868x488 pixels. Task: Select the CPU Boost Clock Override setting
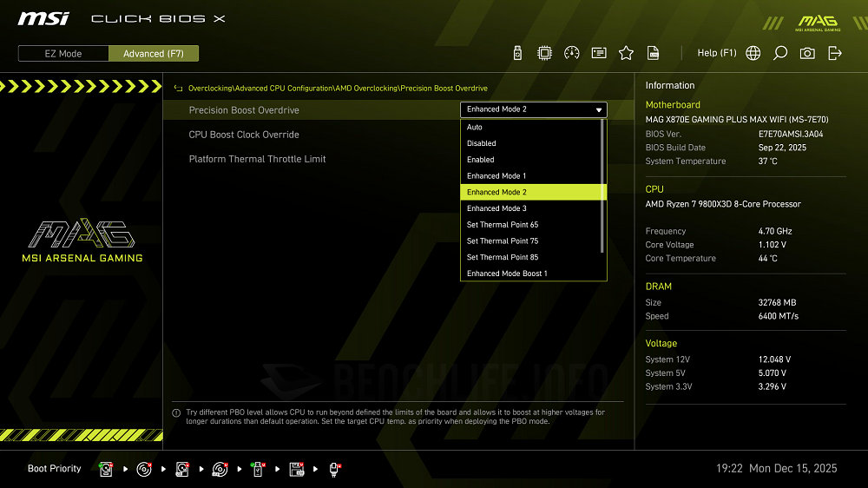click(x=244, y=135)
